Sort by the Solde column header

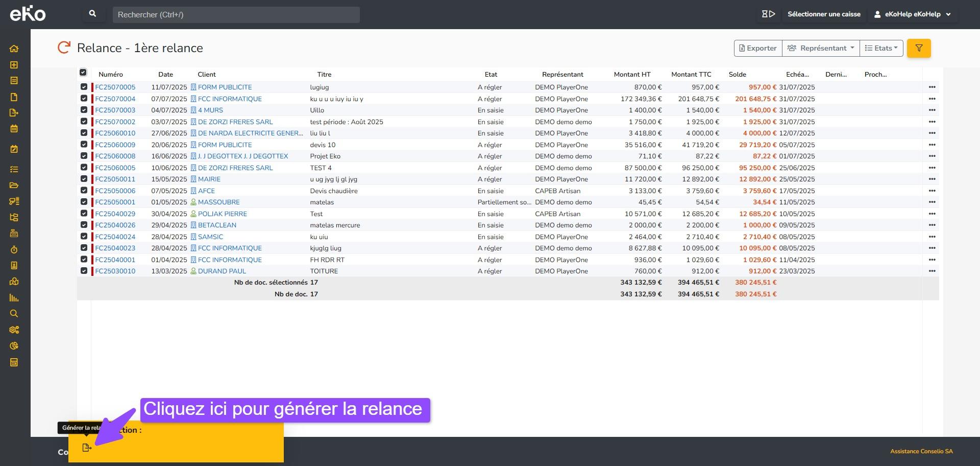tap(737, 75)
